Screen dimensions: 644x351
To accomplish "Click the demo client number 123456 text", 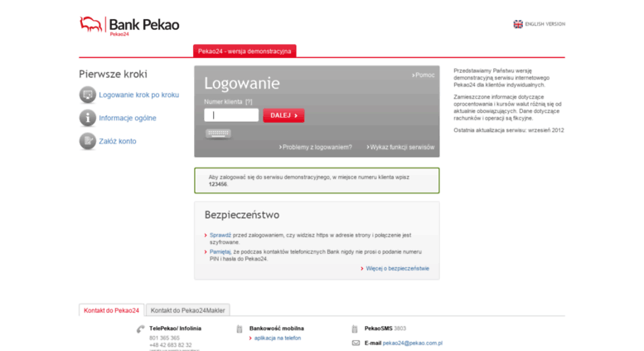I will point(218,184).
